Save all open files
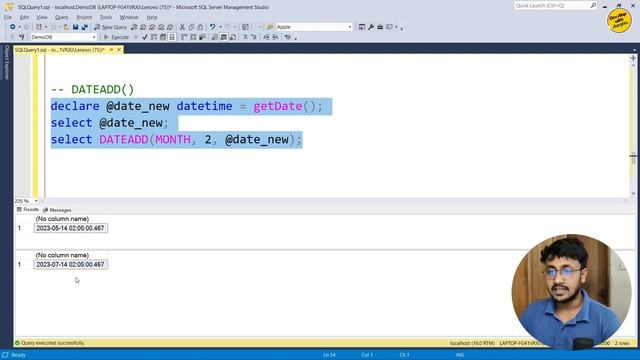Viewport: 640px width, 360px height. (x=85, y=27)
